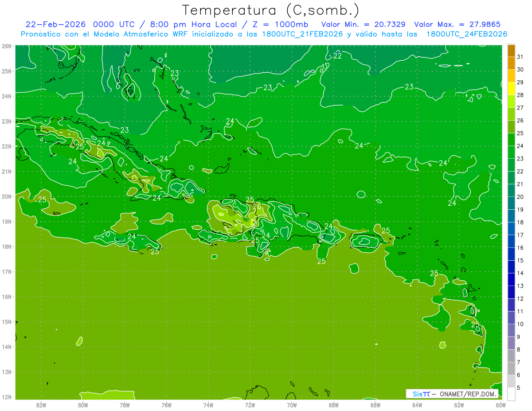This screenshot has height=411, width=532.
Task: Click the '64W' longitude axis label
Action: pyautogui.click(x=417, y=404)
